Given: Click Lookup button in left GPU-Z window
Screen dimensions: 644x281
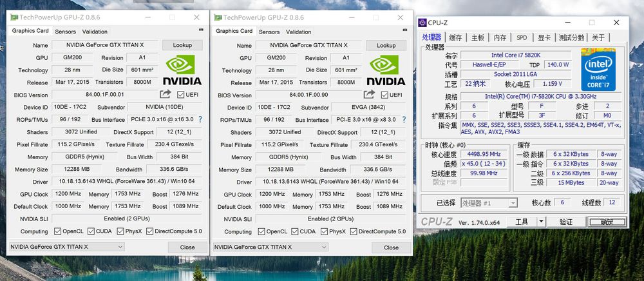Looking at the screenshot, I should point(182,45).
